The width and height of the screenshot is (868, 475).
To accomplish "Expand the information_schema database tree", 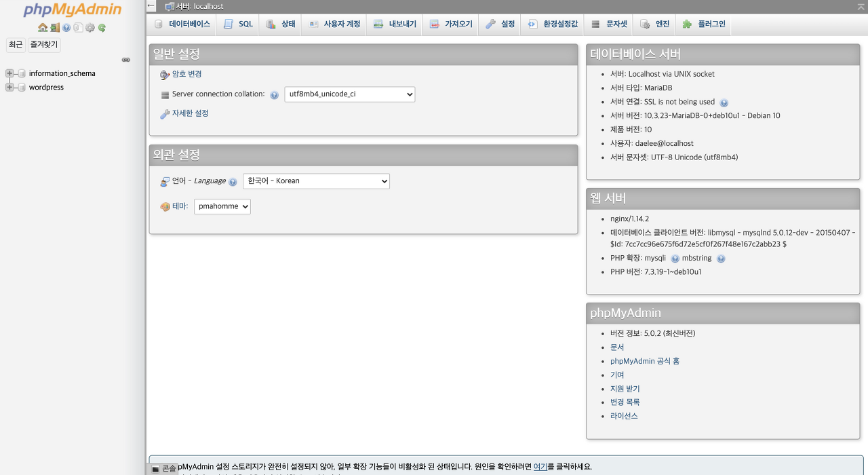I will [x=9, y=73].
